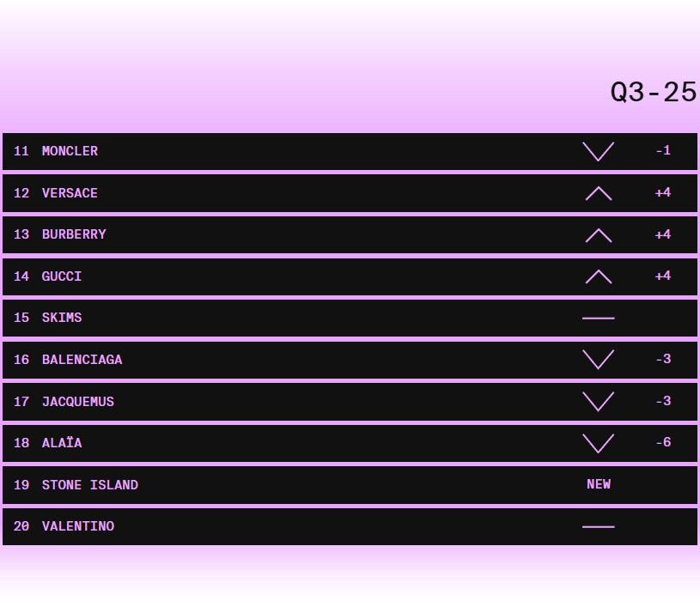Open the Moncler brand name

(70, 151)
